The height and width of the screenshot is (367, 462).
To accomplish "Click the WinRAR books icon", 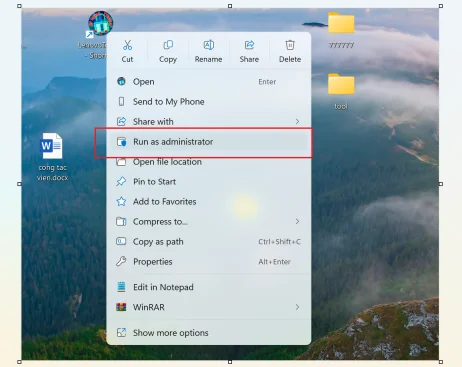I will (x=121, y=307).
